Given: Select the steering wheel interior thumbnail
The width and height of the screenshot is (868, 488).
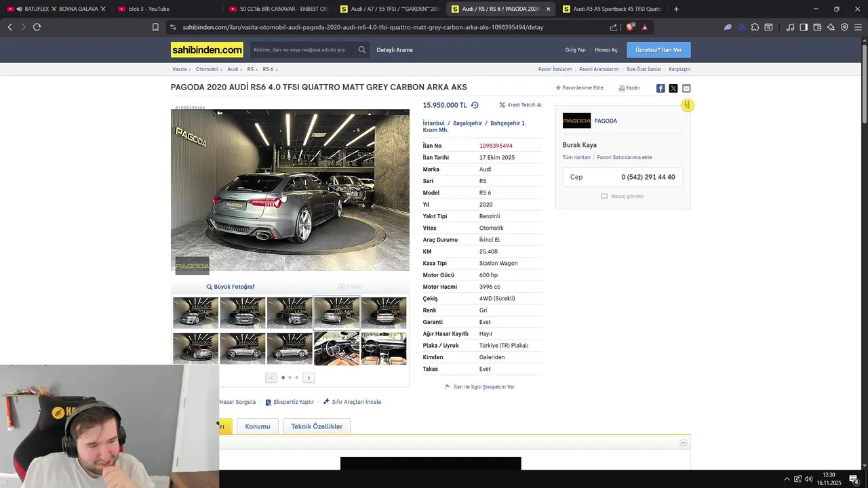Looking at the screenshot, I should pos(336,348).
